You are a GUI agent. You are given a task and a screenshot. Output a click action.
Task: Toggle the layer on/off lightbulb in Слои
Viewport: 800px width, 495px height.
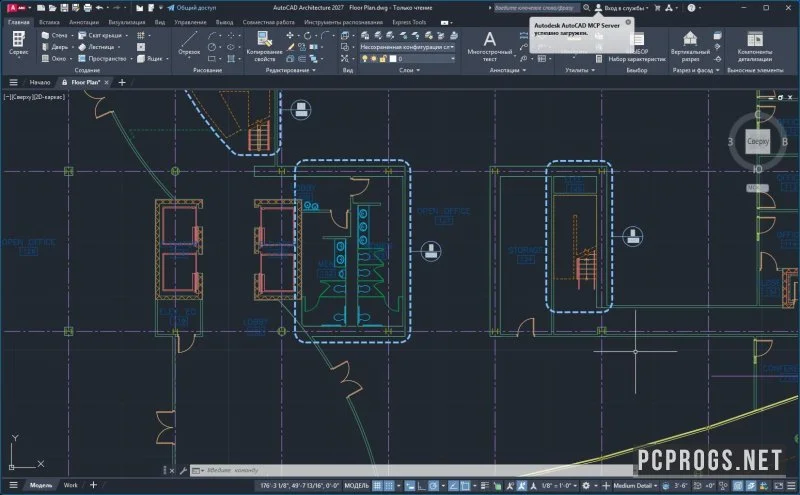(x=364, y=59)
